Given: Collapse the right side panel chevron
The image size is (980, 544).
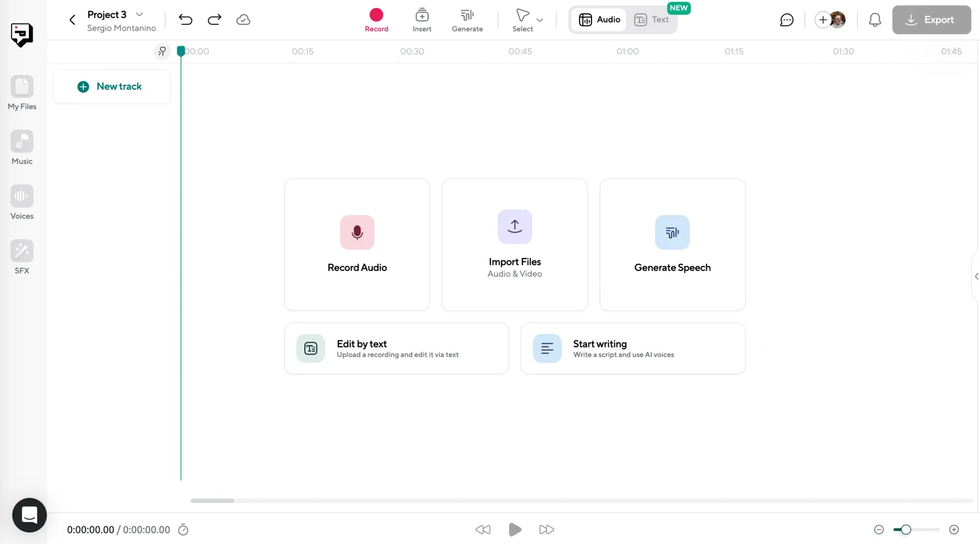Looking at the screenshot, I should tap(976, 277).
